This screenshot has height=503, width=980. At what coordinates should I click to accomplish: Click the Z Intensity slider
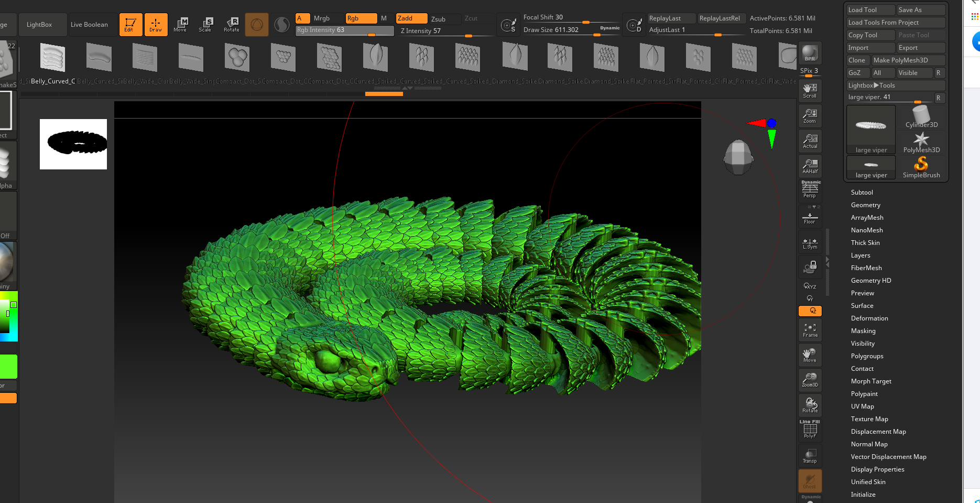point(445,31)
